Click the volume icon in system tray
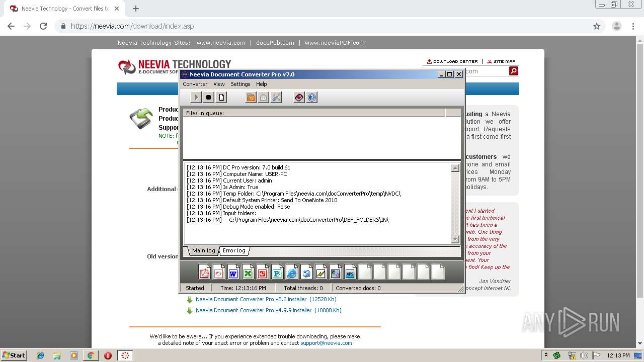Screen dimensions: 644x362 tap(584, 355)
